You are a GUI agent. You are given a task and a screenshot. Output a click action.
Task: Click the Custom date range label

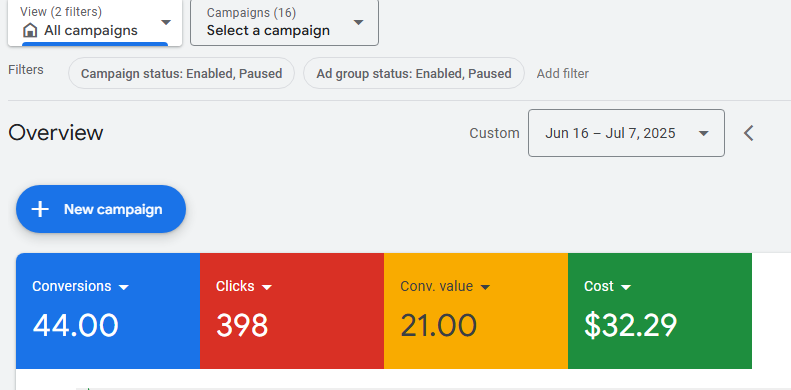(494, 133)
